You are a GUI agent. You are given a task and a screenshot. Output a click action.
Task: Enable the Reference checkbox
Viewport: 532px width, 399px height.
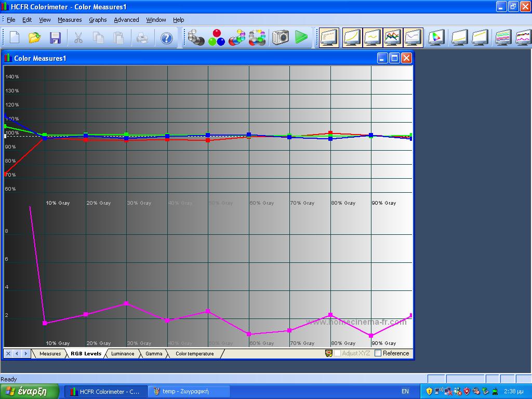coord(378,353)
